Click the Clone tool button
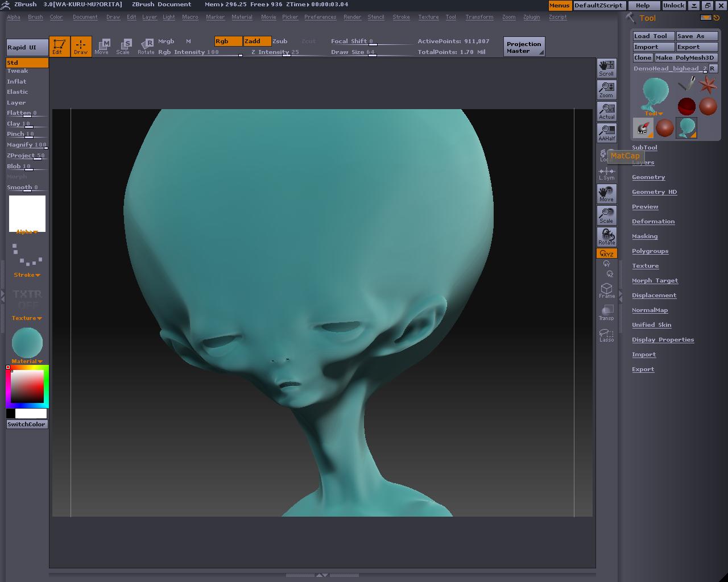This screenshot has height=582, width=728. pyautogui.click(x=643, y=57)
